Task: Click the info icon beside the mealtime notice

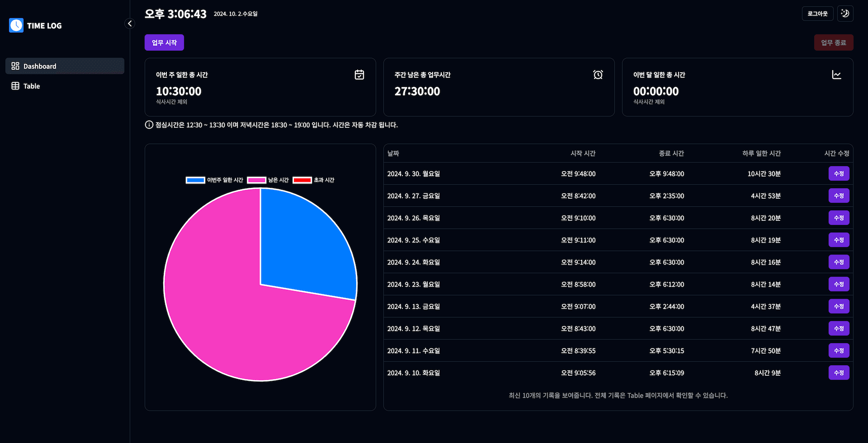Action: (x=149, y=125)
